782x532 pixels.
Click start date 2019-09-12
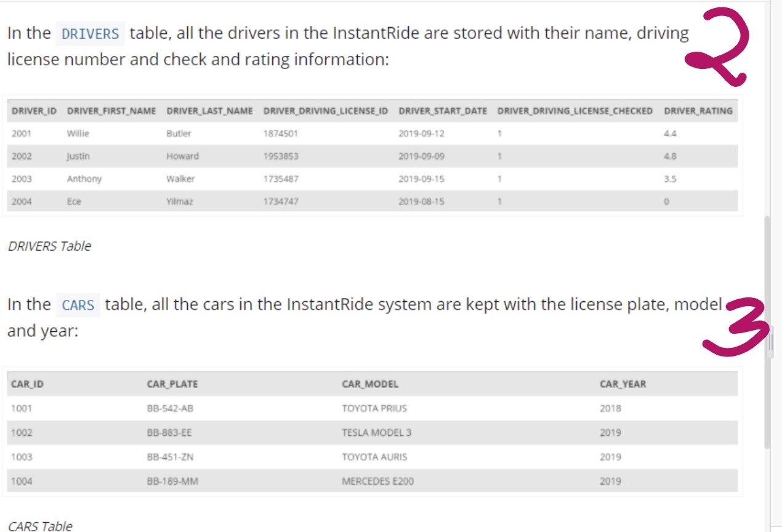click(422, 134)
